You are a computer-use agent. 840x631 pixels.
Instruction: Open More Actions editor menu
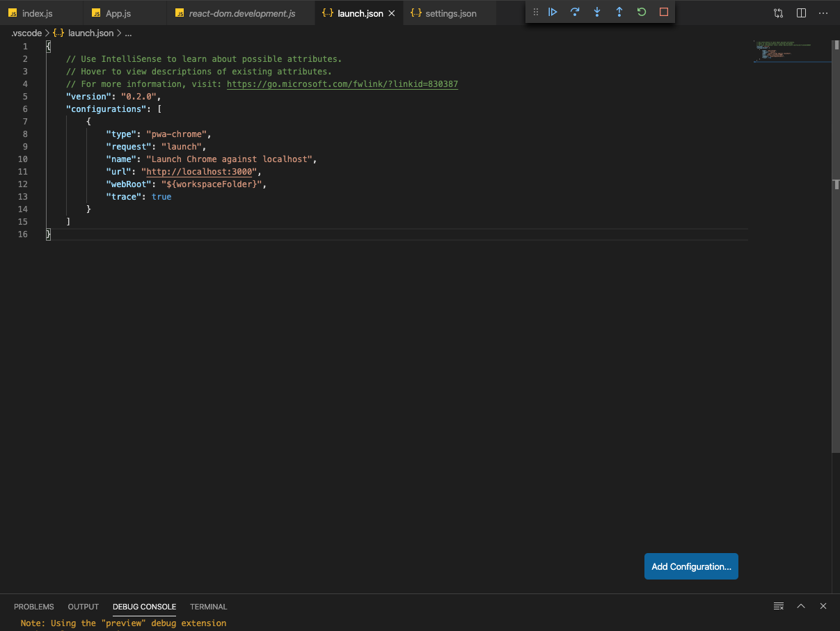(823, 13)
